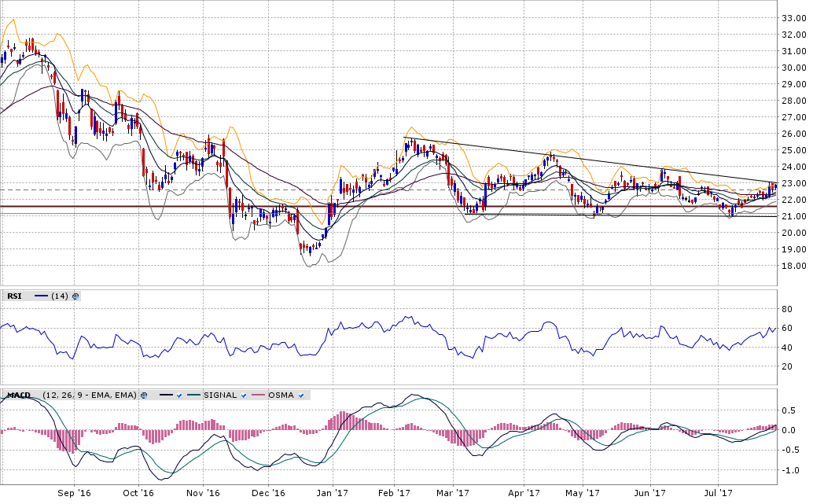Click the Sep '16 date on time axis
Screen dimensions: 813x504
pos(73,494)
